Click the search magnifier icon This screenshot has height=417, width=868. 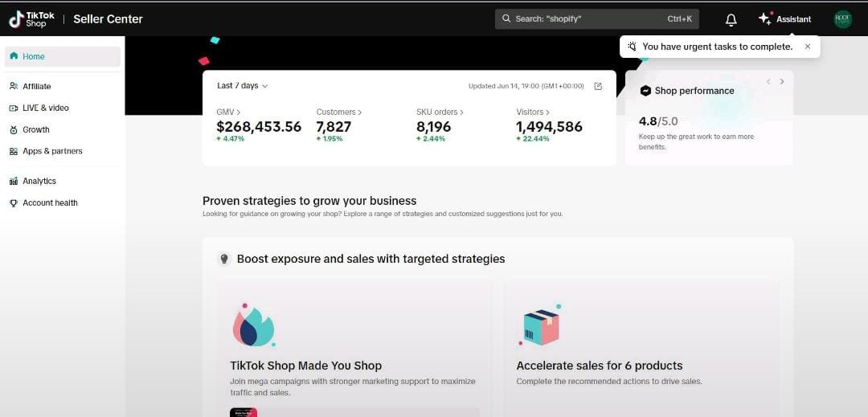[506, 18]
